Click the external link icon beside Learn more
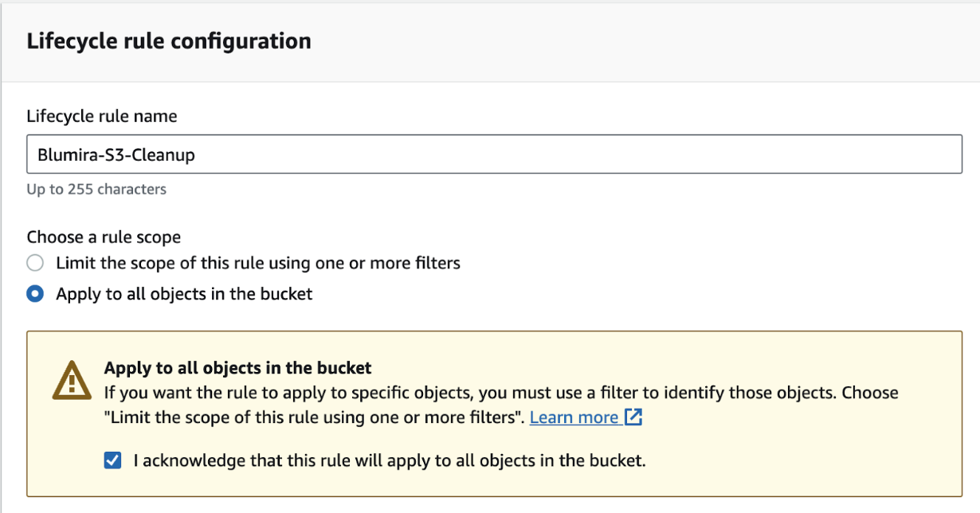The height and width of the screenshot is (513, 980). tap(633, 417)
